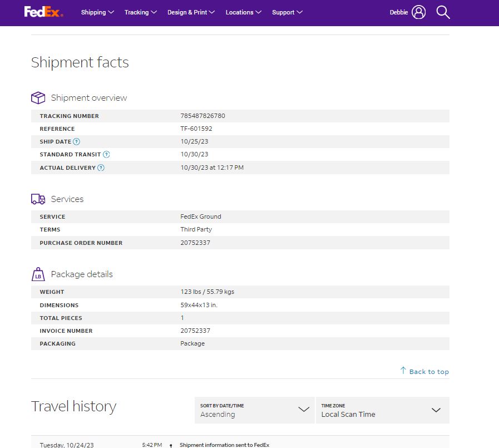
Task: Click the FedEx logo
Action: coord(43,12)
